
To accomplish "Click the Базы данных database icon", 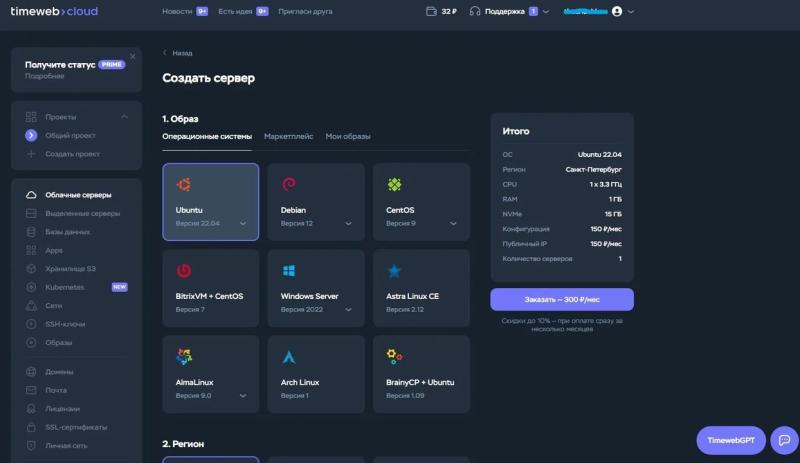I will point(31,232).
